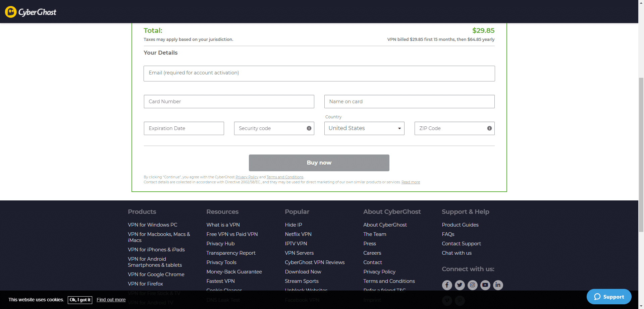Image resolution: width=644 pixels, height=309 pixels.
Task: Open VPN for iPhones & iPads link
Action: pyautogui.click(x=156, y=250)
